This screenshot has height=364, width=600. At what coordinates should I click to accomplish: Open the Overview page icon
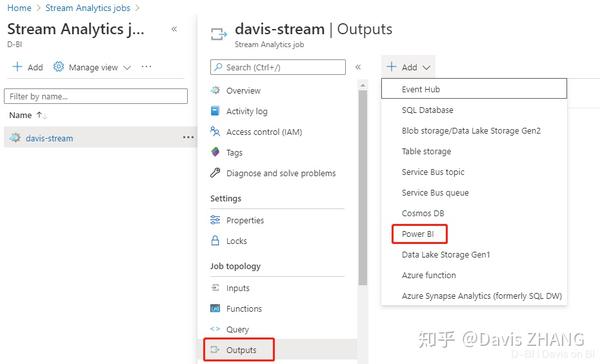pyautogui.click(x=215, y=90)
